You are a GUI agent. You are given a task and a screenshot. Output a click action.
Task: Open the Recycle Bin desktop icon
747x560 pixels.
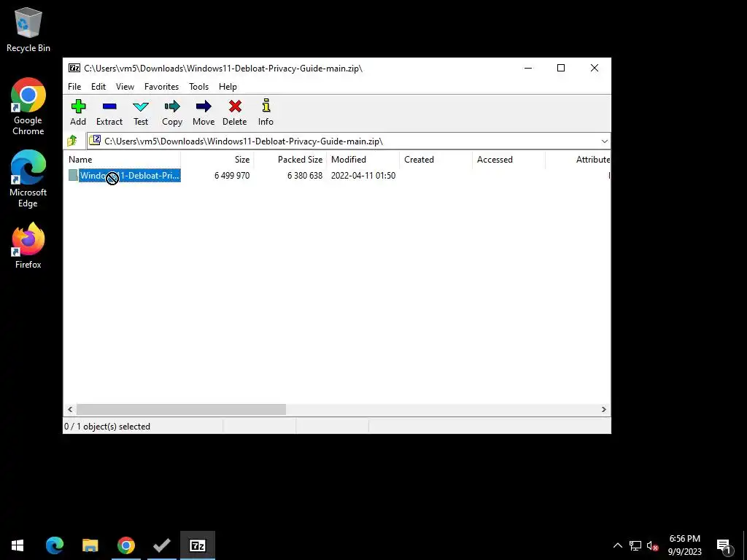(x=28, y=29)
